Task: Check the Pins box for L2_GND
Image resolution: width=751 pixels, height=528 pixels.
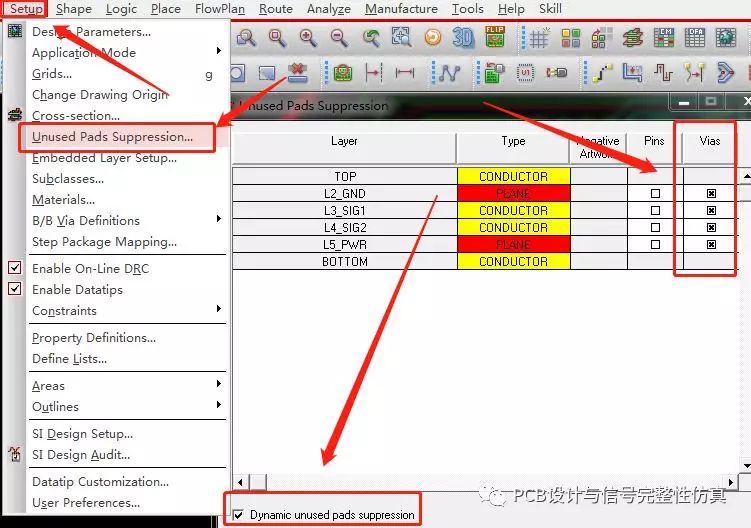Action: (655, 194)
